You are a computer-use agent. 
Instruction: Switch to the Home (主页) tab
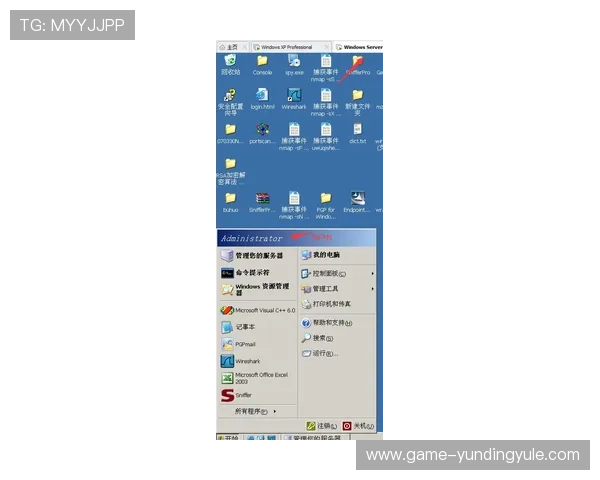pyautogui.click(x=232, y=47)
